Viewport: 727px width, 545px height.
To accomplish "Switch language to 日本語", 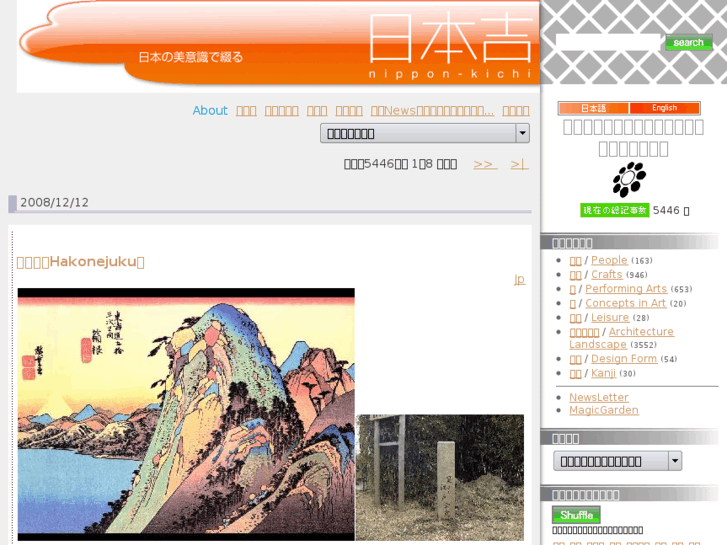I will (593, 108).
